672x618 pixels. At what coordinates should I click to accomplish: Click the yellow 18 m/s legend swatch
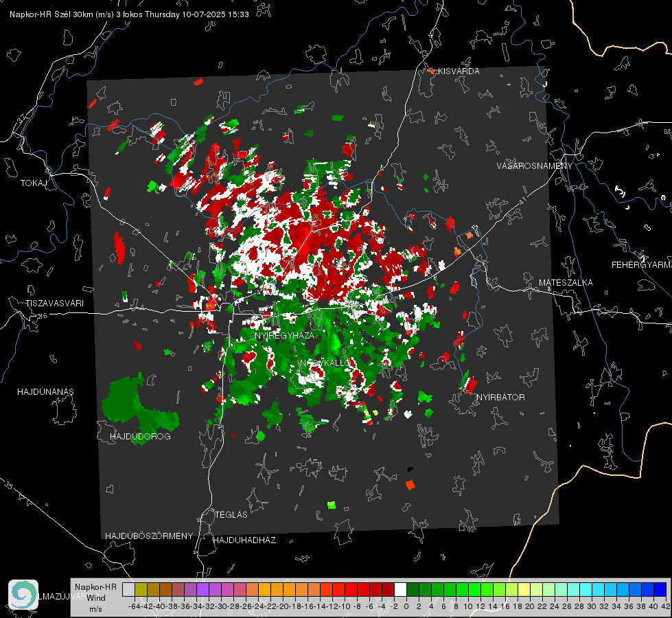click(x=524, y=590)
